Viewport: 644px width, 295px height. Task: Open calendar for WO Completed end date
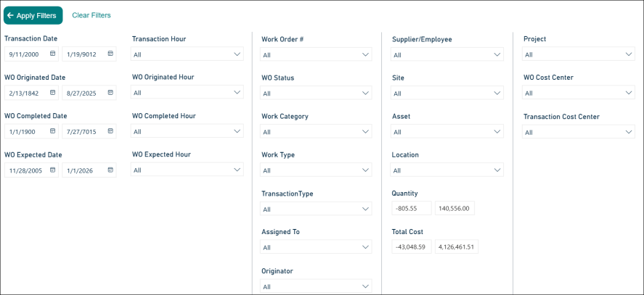click(x=110, y=131)
